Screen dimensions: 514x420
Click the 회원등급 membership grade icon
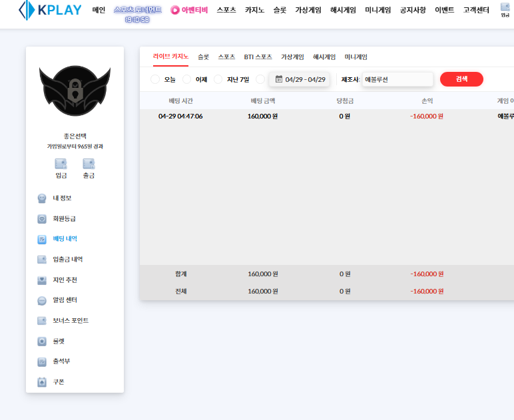(42, 219)
